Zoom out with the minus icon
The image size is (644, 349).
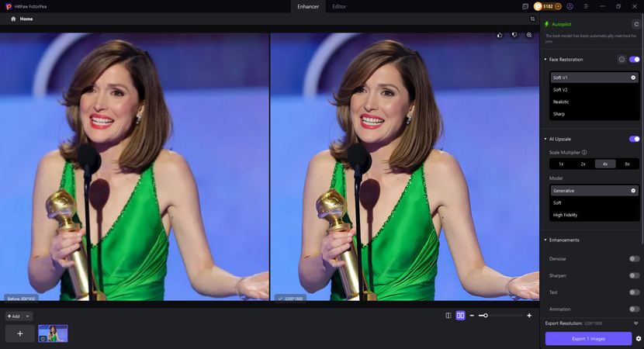(x=472, y=316)
